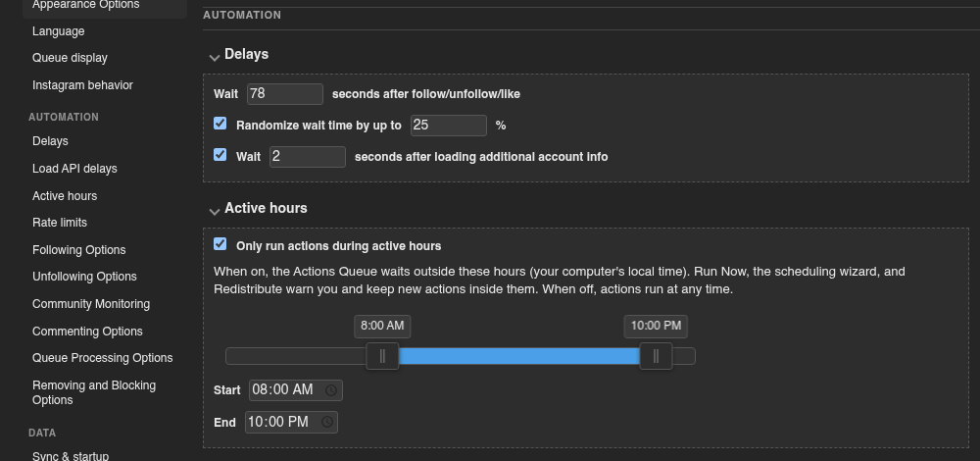The height and width of the screenshot is (461, 980).
Task: Open Queue display settings
Action: [70, 58]
